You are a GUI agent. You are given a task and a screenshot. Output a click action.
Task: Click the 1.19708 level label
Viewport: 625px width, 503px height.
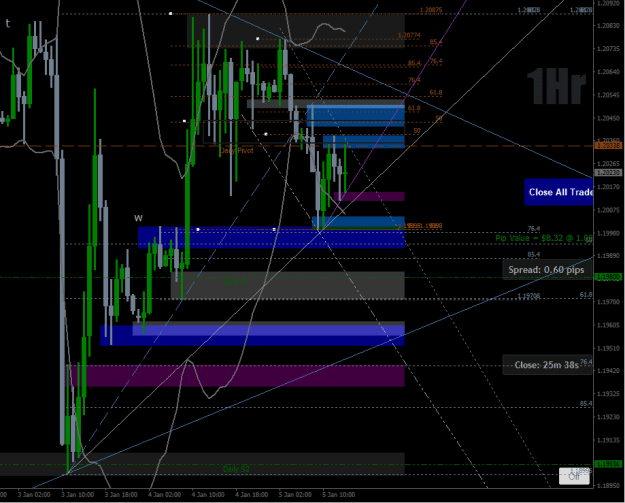coord(529,296)
